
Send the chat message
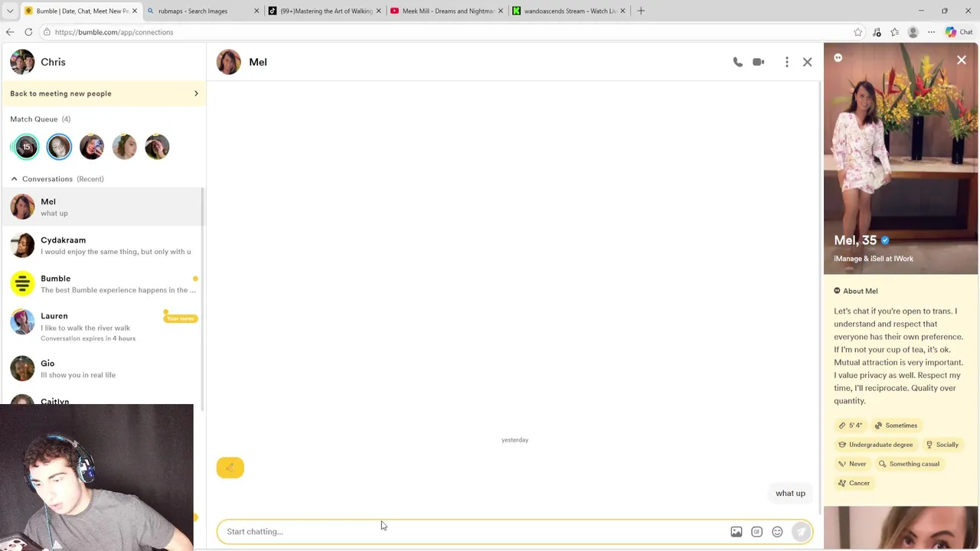(801, 532)
